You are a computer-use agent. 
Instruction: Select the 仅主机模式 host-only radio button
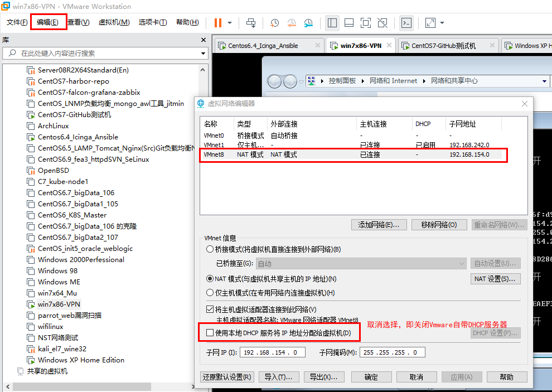[210, 292]
